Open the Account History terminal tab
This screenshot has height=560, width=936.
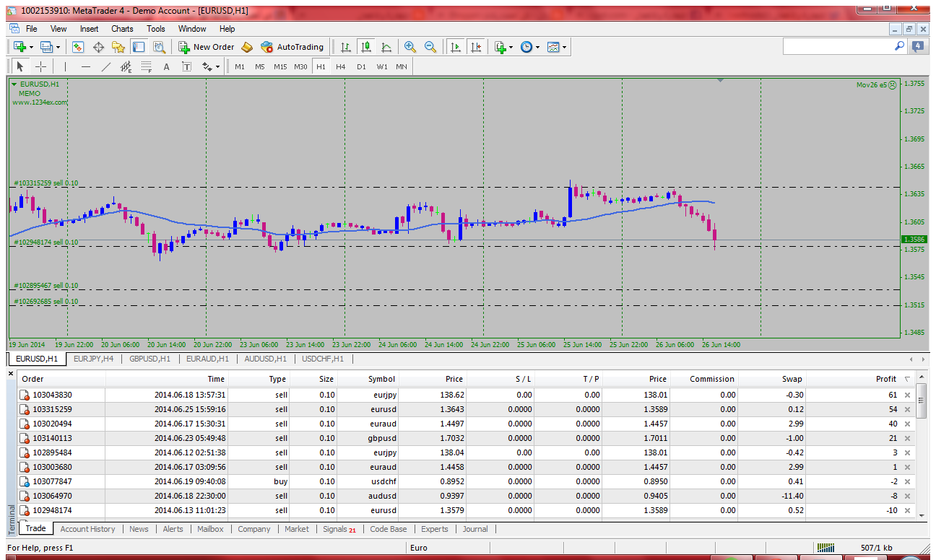(87, 529)
